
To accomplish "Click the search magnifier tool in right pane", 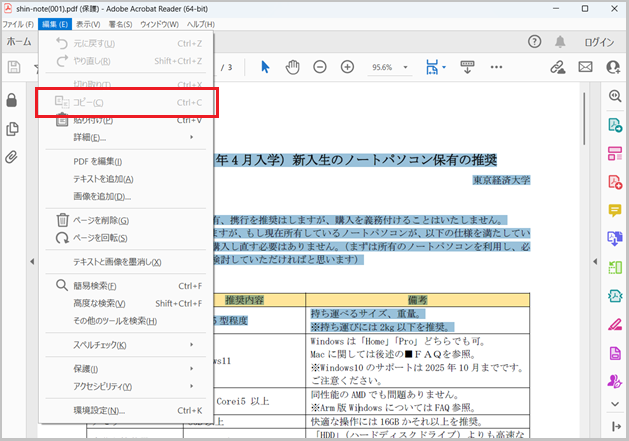I will (x=615, y=96).
